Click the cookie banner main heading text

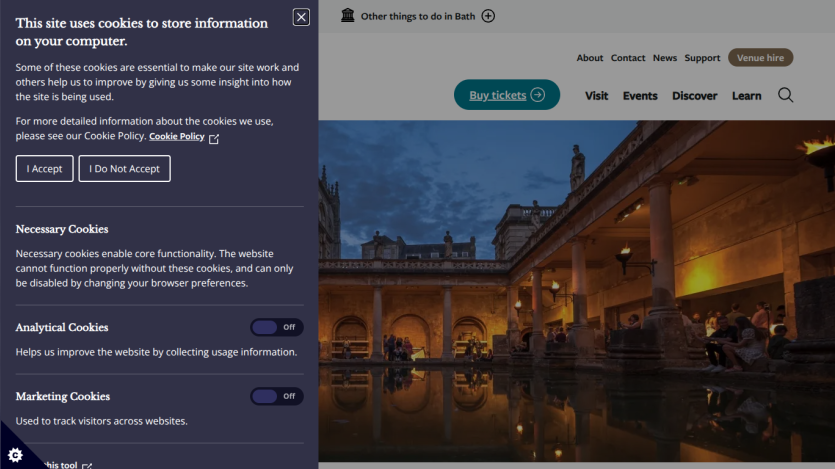pyautogui.click(x=142, y=32)
